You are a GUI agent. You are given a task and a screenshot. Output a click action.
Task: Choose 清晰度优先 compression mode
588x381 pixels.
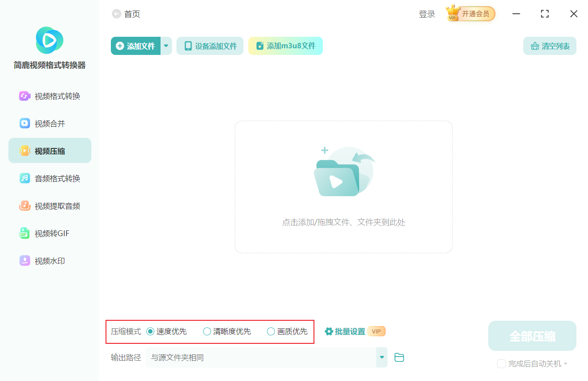pos(207,331)
